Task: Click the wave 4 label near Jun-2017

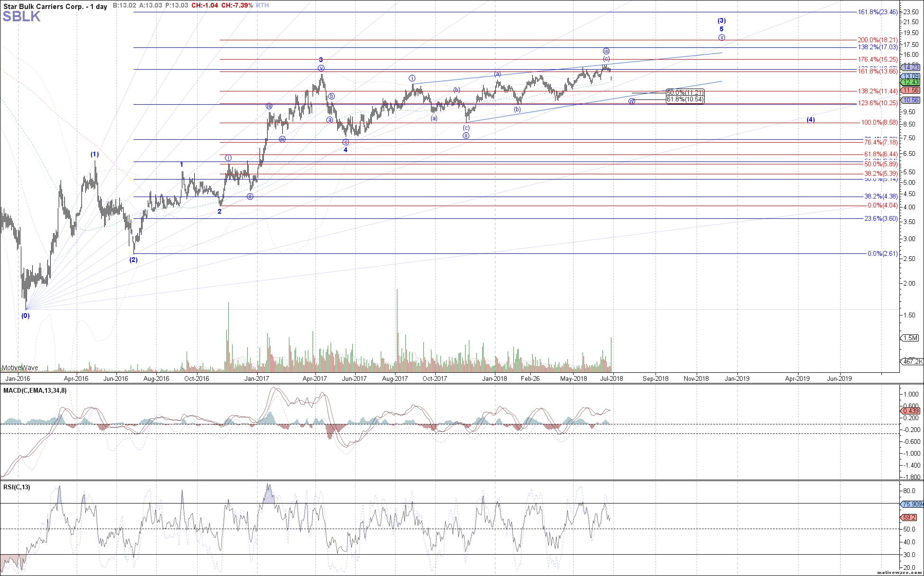Action: pos(346,150)
